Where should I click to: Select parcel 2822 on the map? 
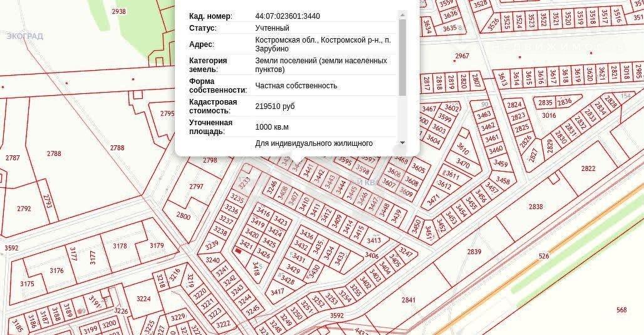pos(588,168)
